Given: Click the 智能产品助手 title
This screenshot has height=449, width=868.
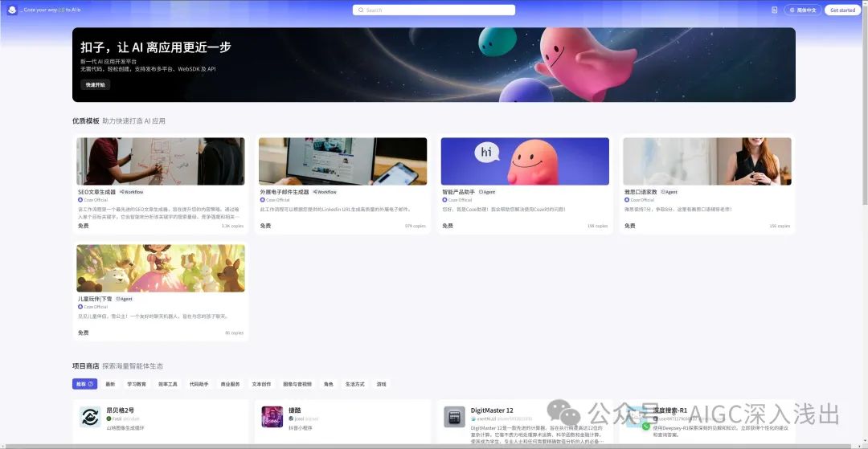Looking at the screenshot, I should tap(458, 192).
